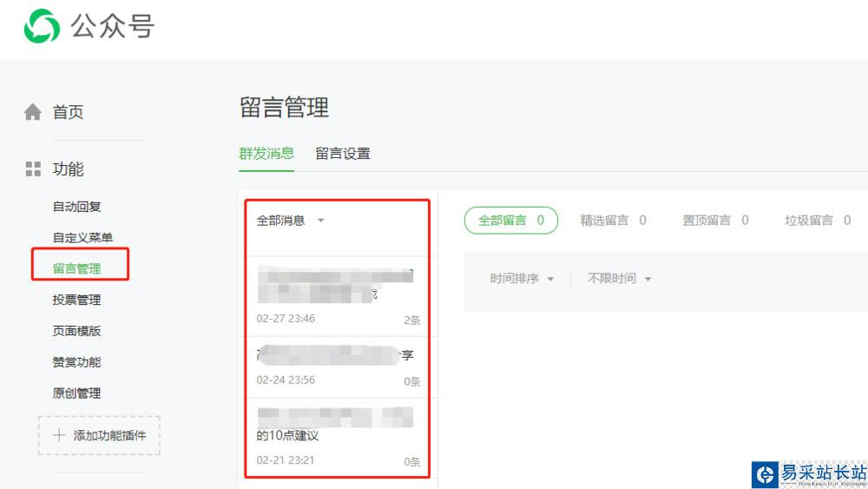This screenshot has height=489, width=868.
Task: Open 页面模版 in the sidebar
Action: tap(77, 331)
